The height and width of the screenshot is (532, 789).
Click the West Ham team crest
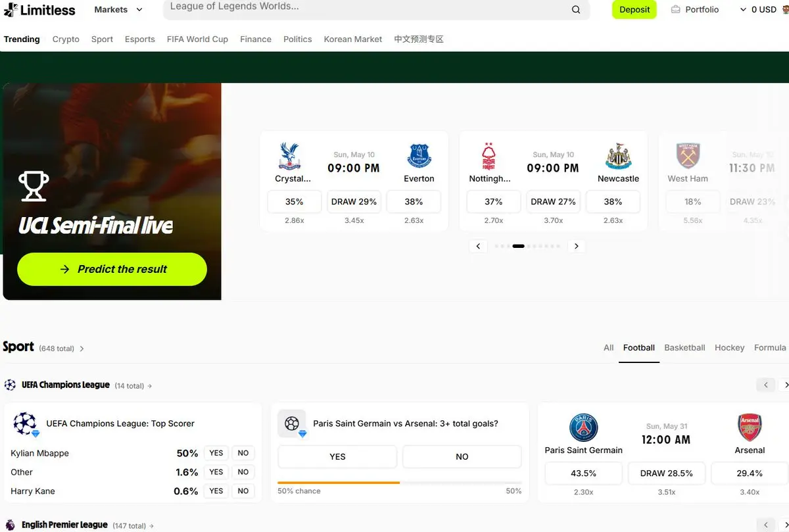(688, 157)
